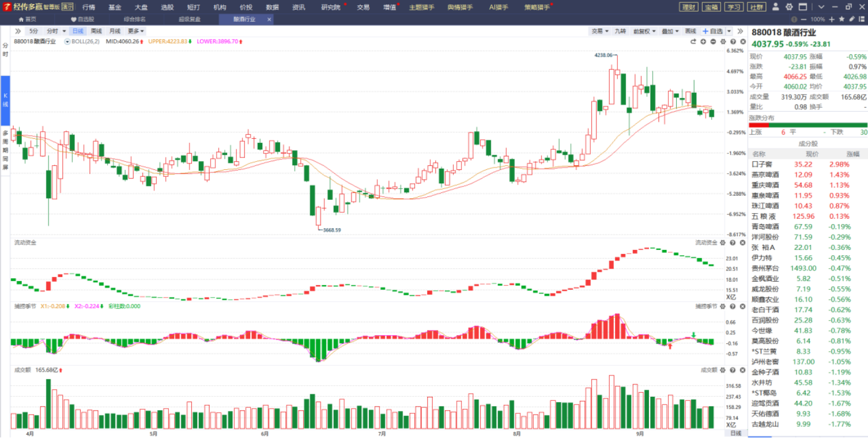868x438 pixels.
Task: Select 贵州茅台 in constituent list
Action: pyautogui.click(x=808, y=268)
